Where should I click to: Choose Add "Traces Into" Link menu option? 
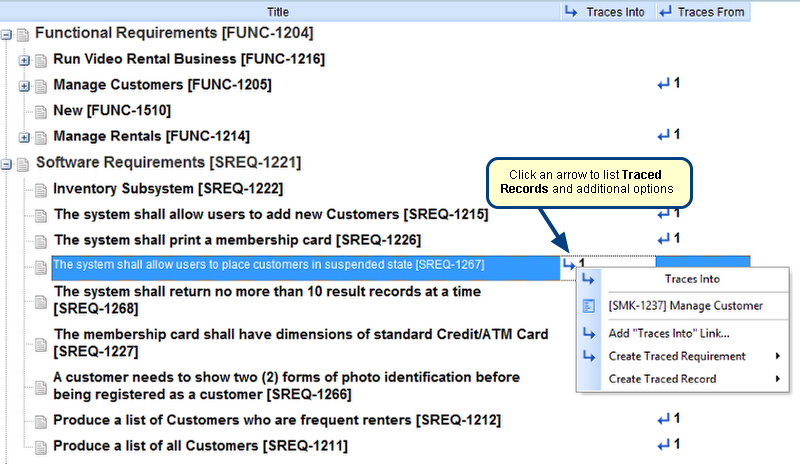point(668,332)
